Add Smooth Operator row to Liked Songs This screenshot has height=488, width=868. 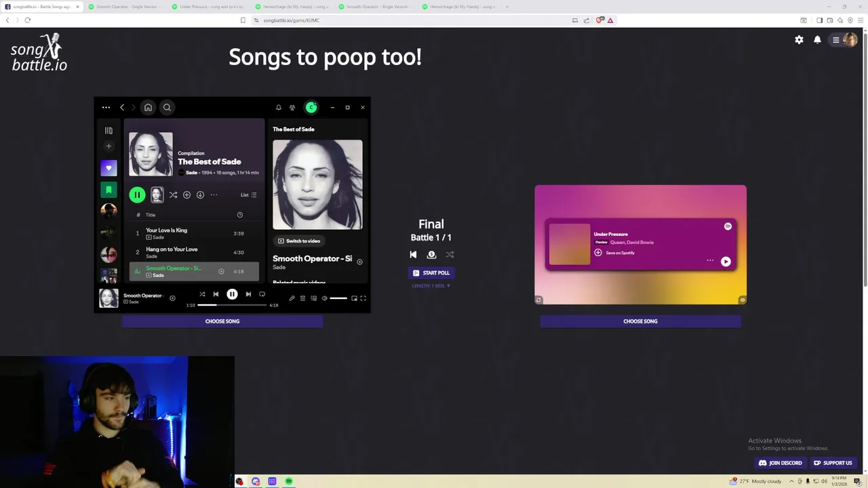(221, 272)
